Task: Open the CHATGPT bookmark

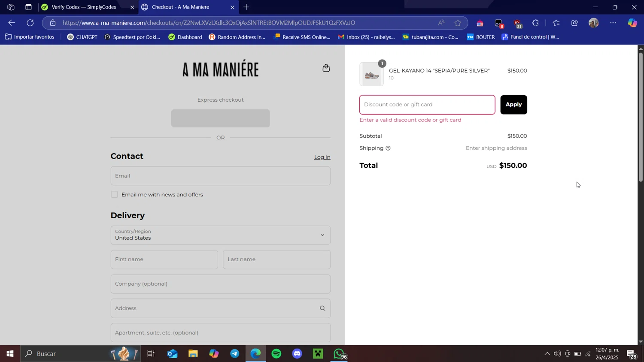Action: 82,37
